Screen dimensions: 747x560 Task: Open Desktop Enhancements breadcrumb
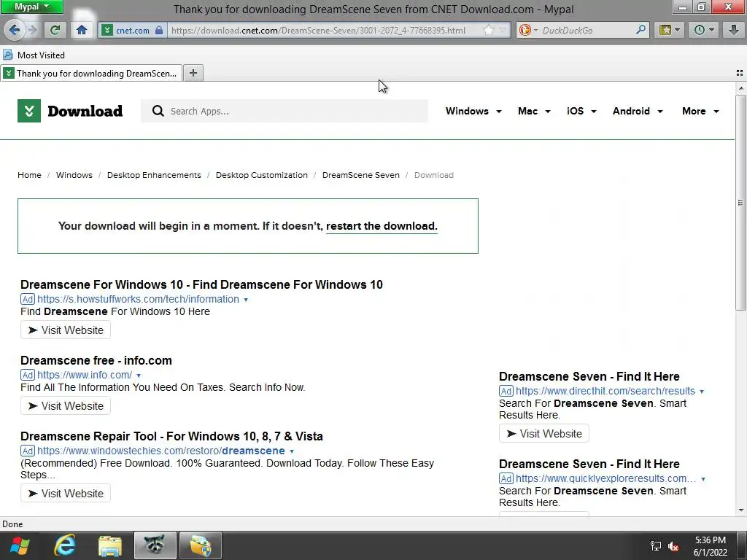154,175
